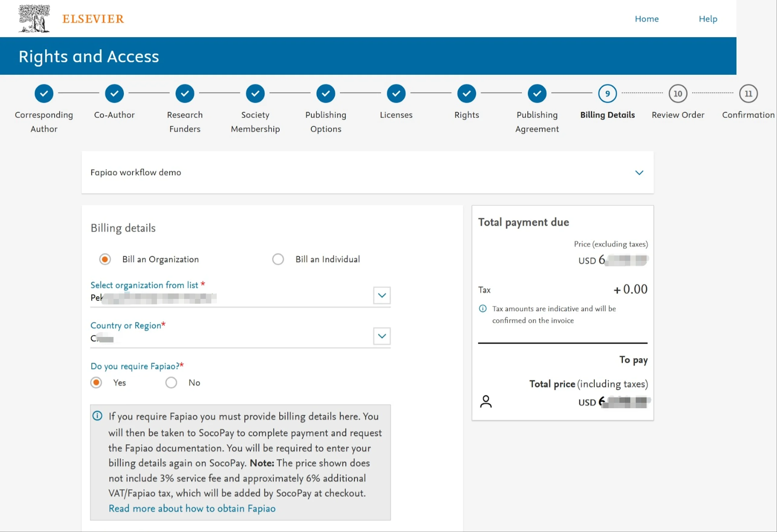The height and width of the screenshot is (532, 777).
Task: Click the Elsevier tree logo
Action: [34, 19]
